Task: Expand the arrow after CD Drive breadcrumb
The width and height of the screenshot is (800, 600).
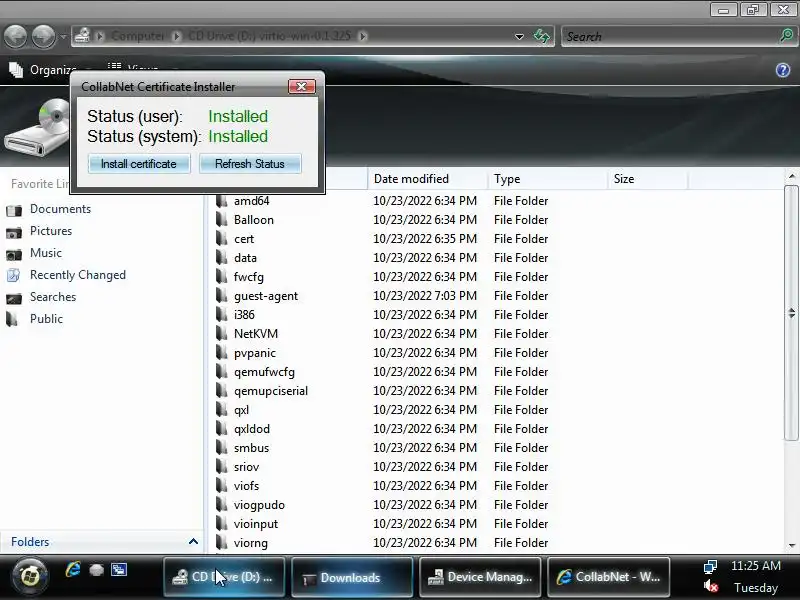Action: pyautogui.click(x=363, y=36)
